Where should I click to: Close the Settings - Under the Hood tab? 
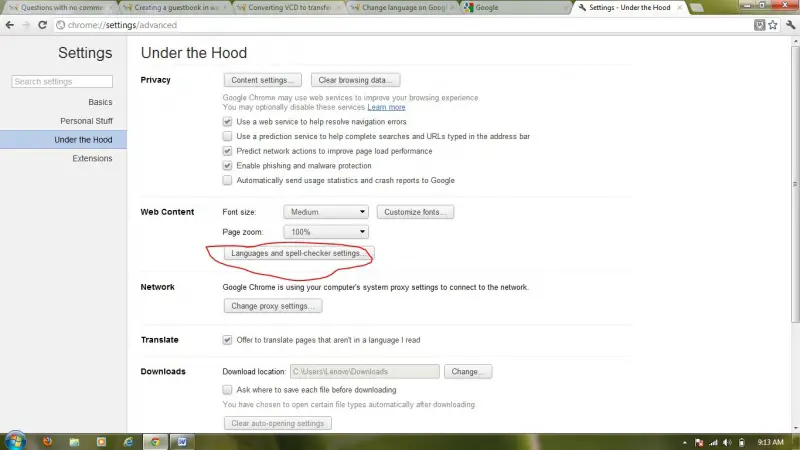[x=680, y=8]
